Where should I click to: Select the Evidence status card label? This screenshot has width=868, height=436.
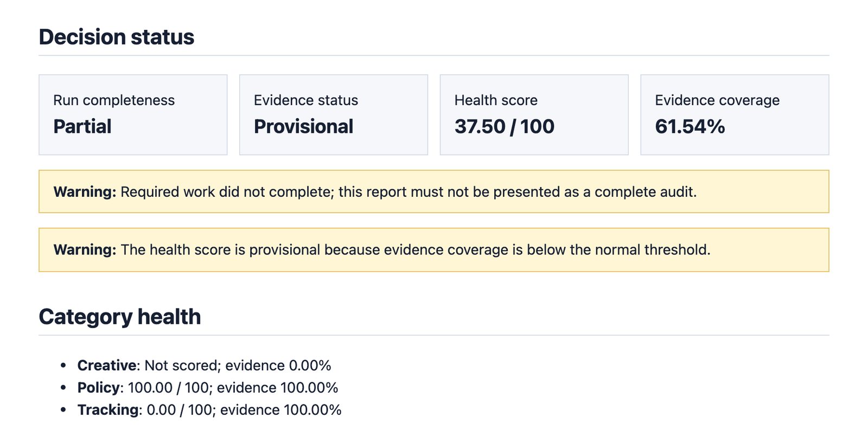(x=306, y=100)
